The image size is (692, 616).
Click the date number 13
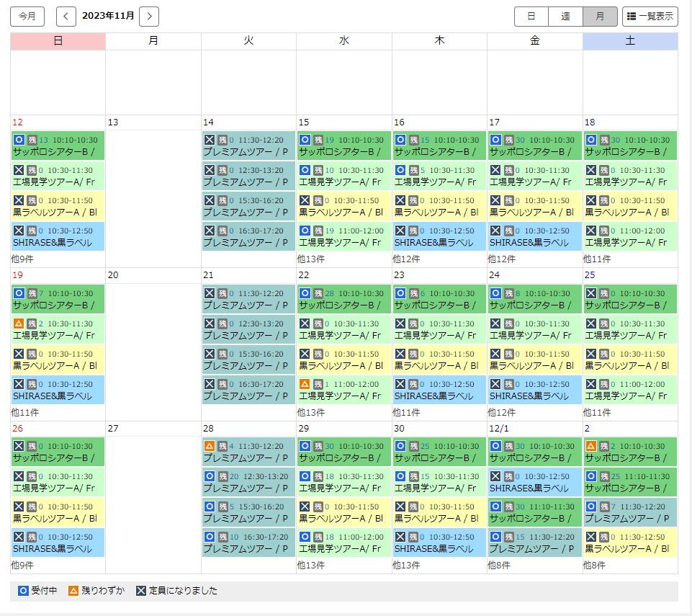[114, 122]
